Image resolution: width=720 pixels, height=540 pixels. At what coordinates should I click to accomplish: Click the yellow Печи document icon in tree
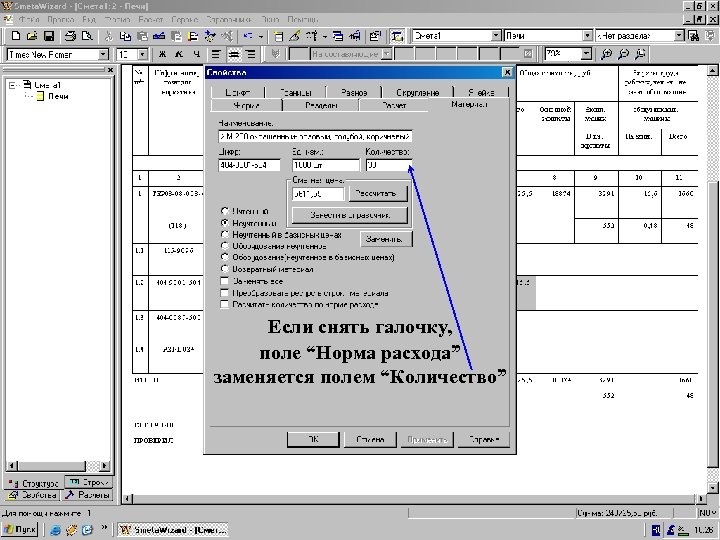point(40,96)
